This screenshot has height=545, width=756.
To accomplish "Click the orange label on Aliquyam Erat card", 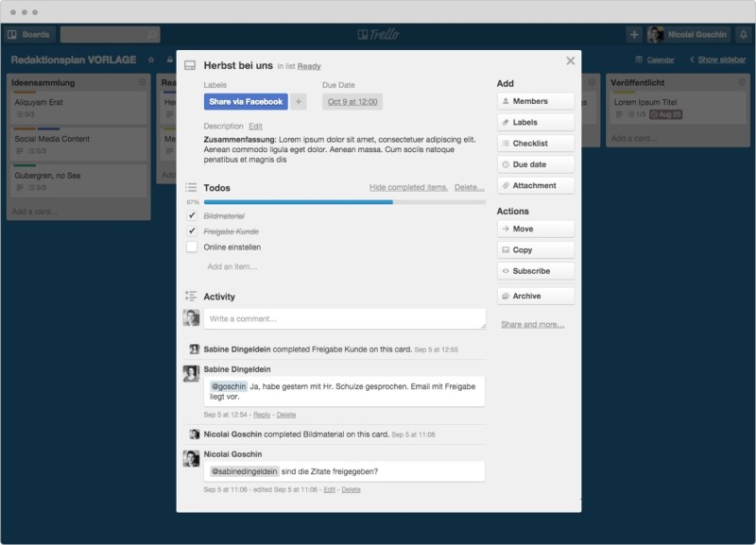I will point(25,92).
